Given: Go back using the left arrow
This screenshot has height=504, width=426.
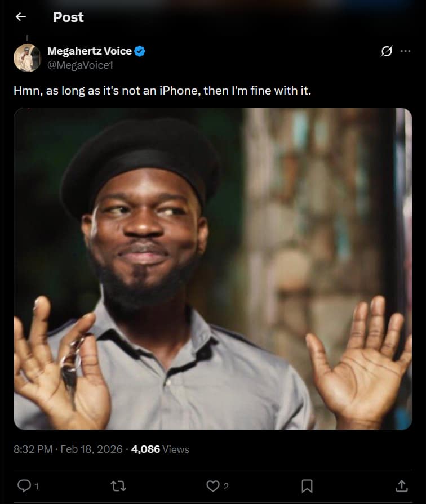Looking at the screenshot, I should [x=21, y=17].
